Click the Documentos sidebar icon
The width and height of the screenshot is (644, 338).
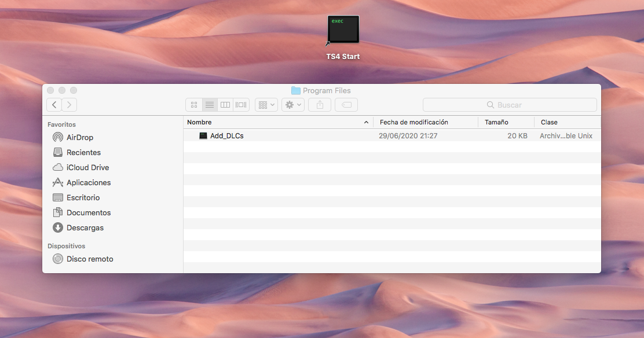pos(58,212)
